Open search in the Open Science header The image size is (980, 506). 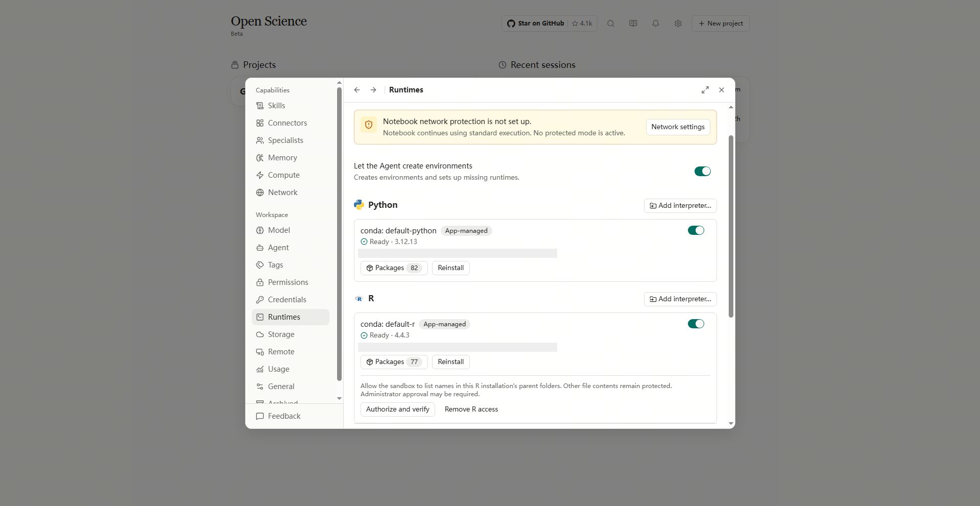tap(611, 23)
